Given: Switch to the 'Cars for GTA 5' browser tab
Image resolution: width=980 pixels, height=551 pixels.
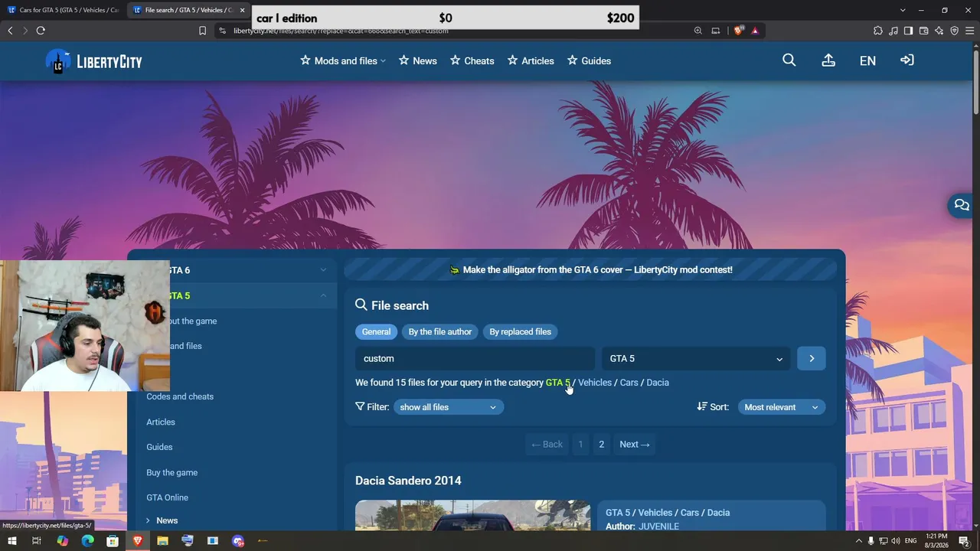Looking at the screenshot, I should tap(63, 10).
